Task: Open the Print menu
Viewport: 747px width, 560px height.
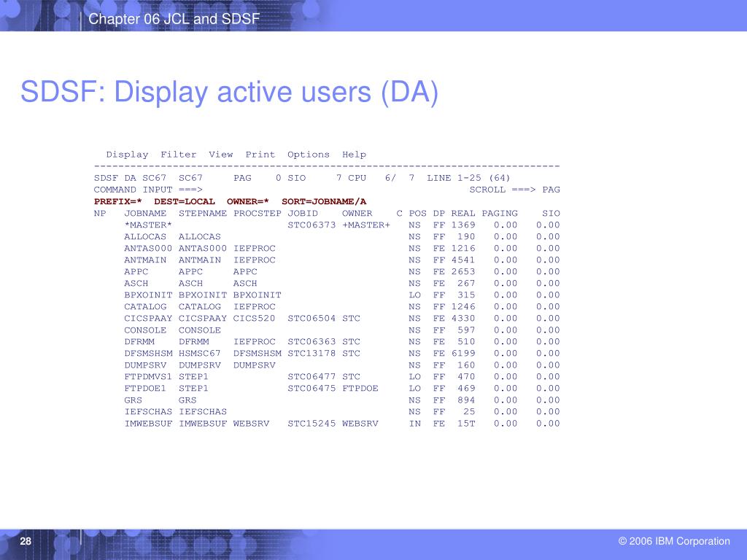Action: [260, 155]
